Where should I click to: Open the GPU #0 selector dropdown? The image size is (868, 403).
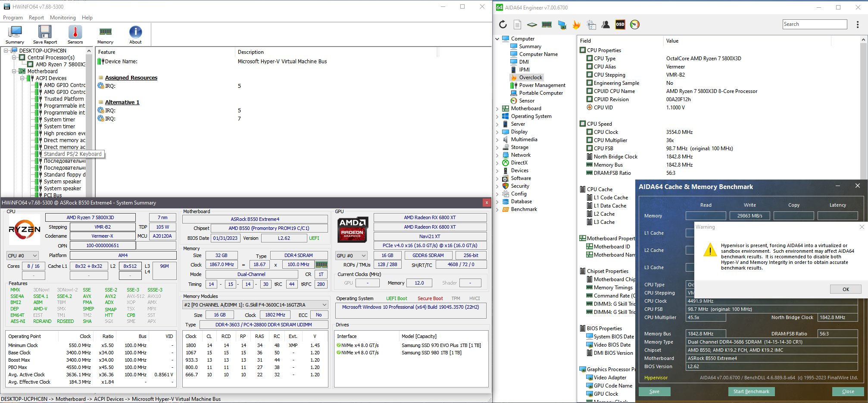point(351,255)
